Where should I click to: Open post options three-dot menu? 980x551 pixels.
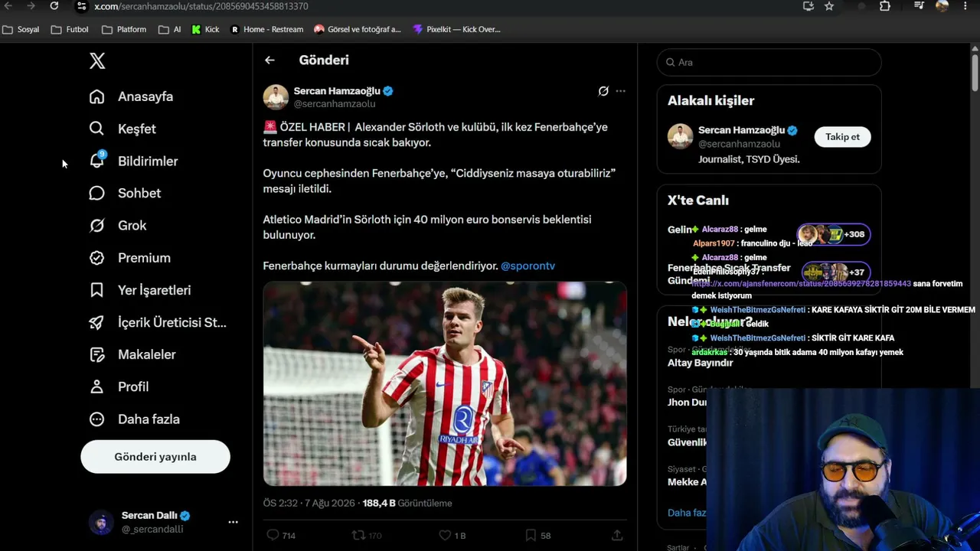pos(620,91)
